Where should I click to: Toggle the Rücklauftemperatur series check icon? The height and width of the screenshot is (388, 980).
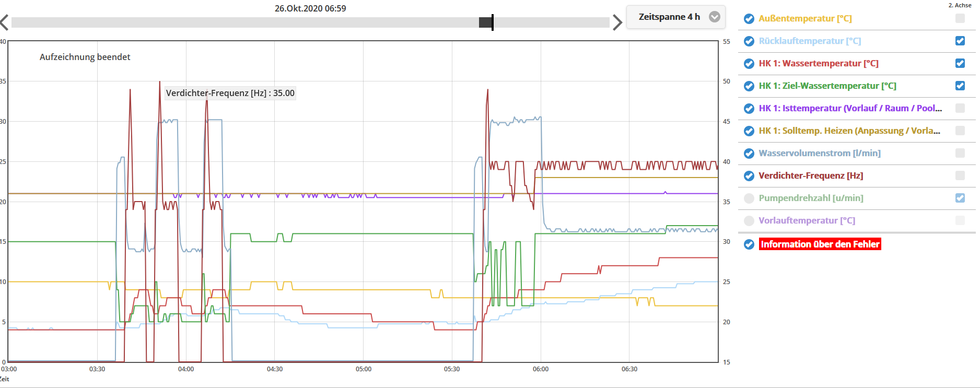click(x=749, y=41)
